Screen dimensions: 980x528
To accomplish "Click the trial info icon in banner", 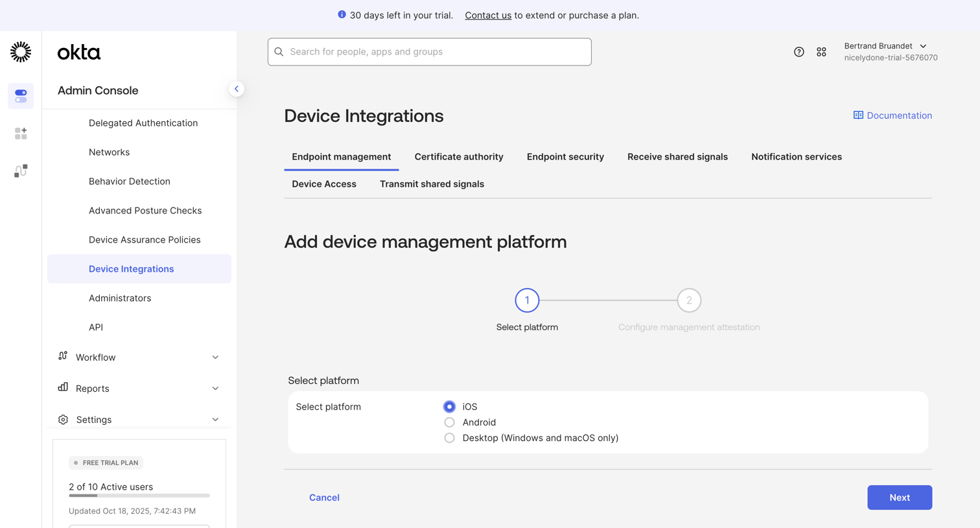I will tap(342, 14).
